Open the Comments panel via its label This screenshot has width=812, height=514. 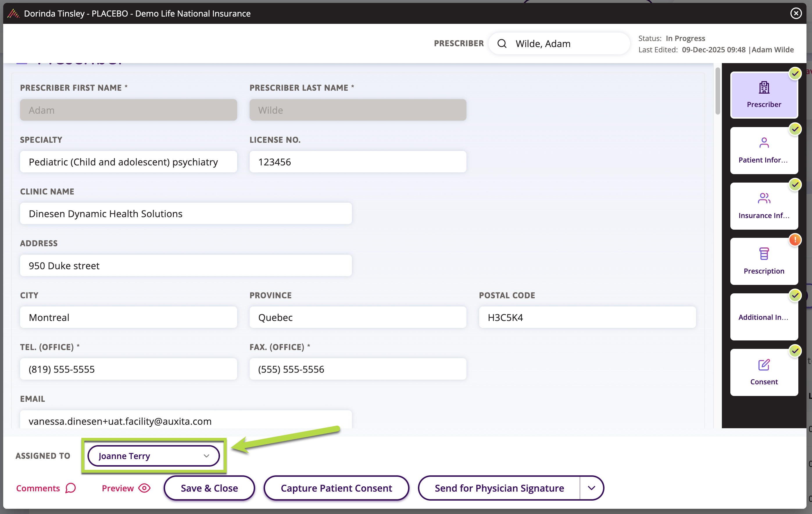[38, 488]
